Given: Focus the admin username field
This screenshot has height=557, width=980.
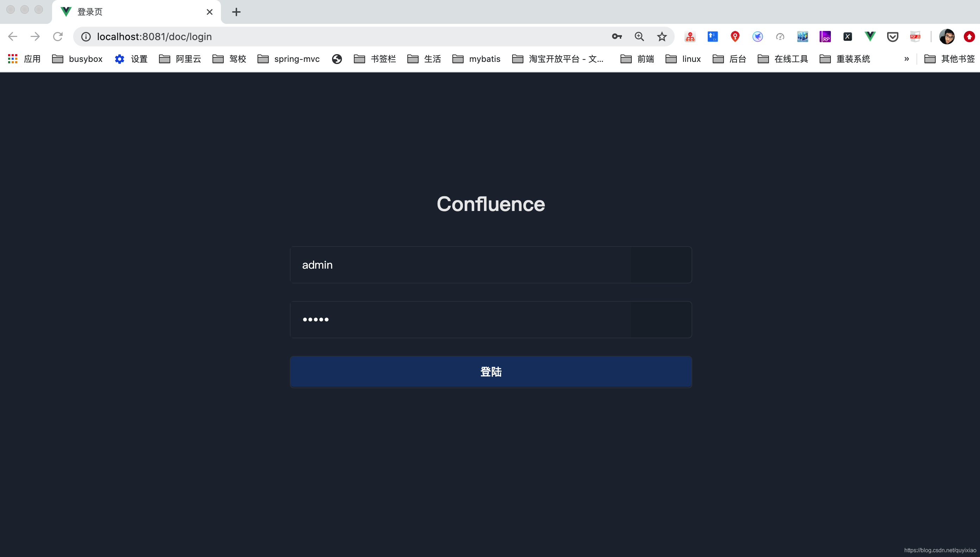Looking at the screenshot, I should tap(491, 265).
